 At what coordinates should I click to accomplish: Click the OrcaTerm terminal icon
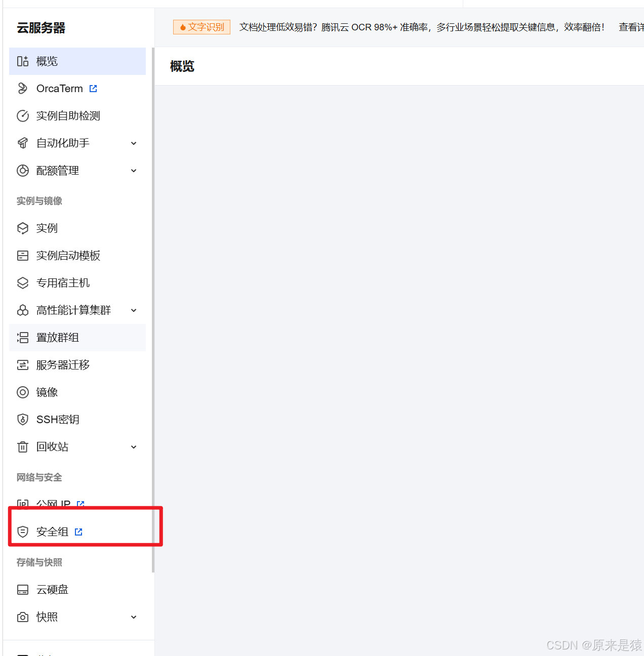click(23, 89)
